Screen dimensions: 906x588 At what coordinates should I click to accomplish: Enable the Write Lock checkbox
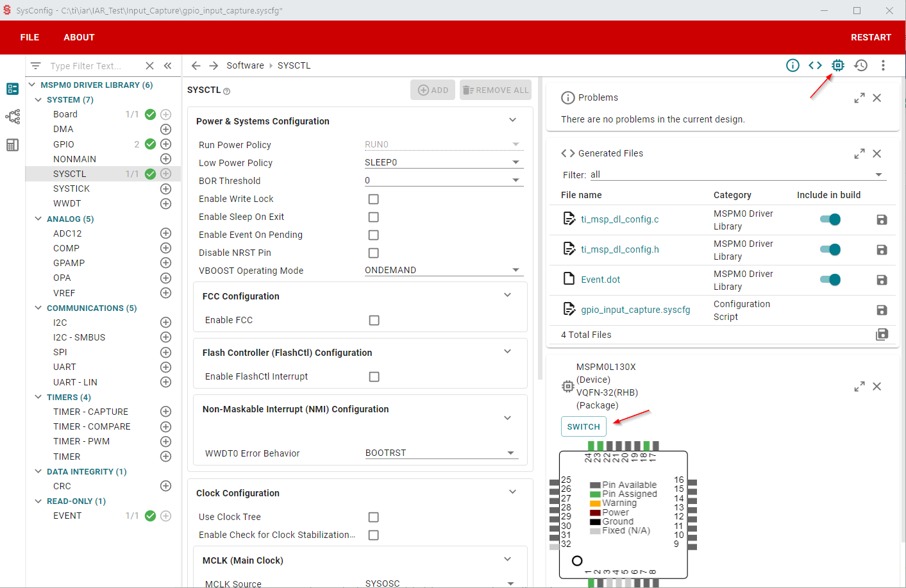[374, 199]
